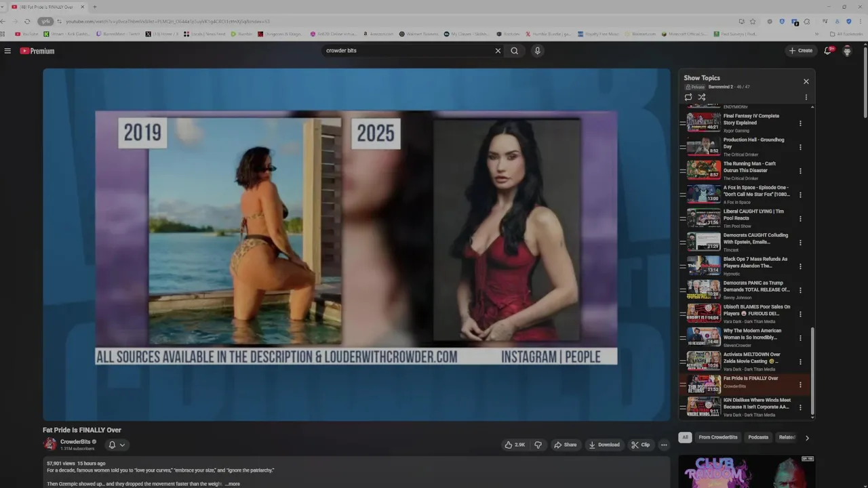Open options for Production Hell - Groundhog Day
The width and height of the screenshot is (868, 488).
coord(800,147)
